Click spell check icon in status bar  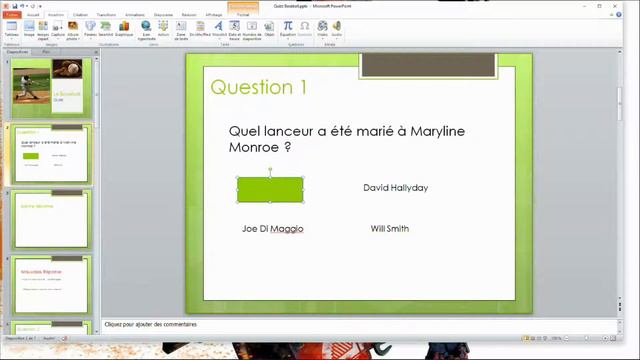(x=65, y=338)
